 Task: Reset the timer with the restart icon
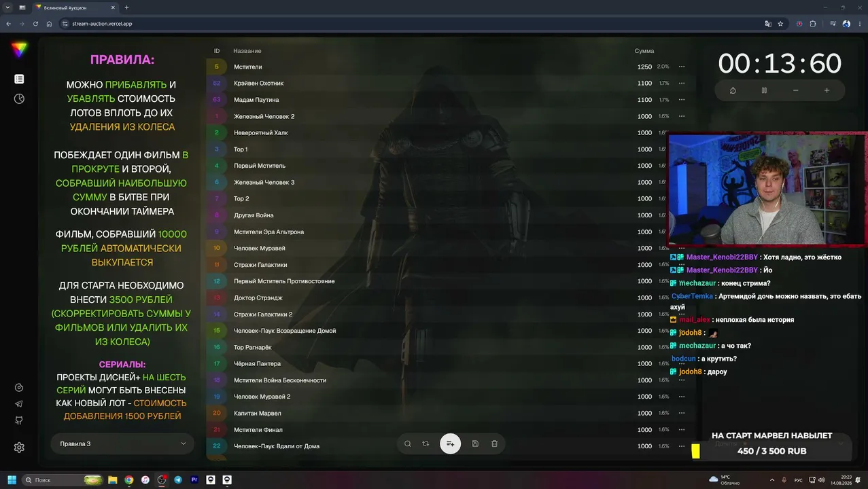click(733, 90)
